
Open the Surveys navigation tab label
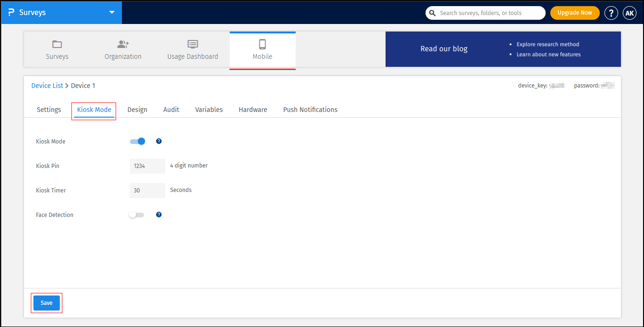click(x=57, y=56)
